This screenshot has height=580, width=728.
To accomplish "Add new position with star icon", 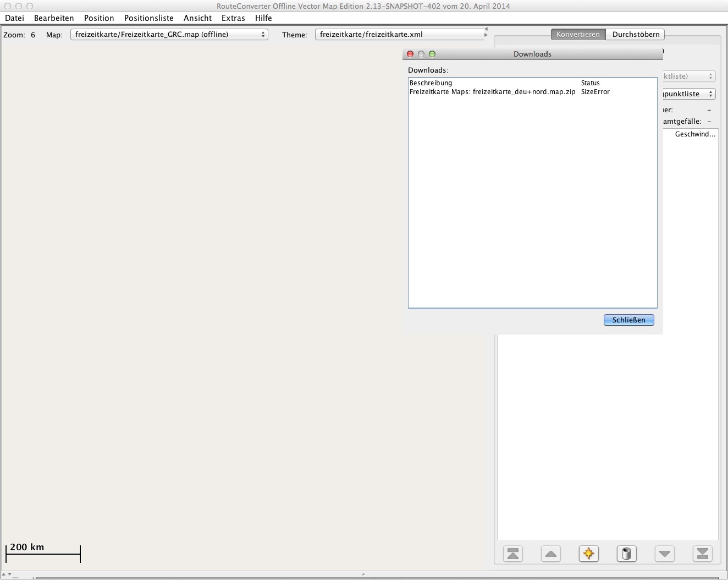I will 589,554.
